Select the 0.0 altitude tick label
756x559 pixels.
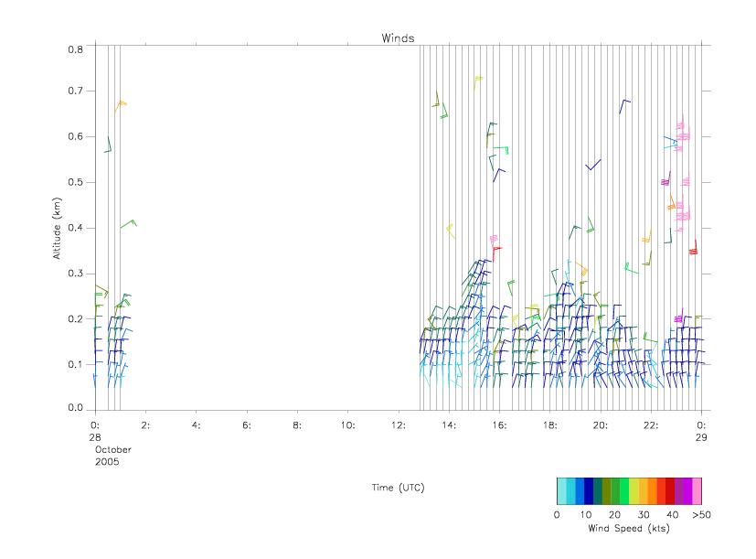(x=75, y=407)
